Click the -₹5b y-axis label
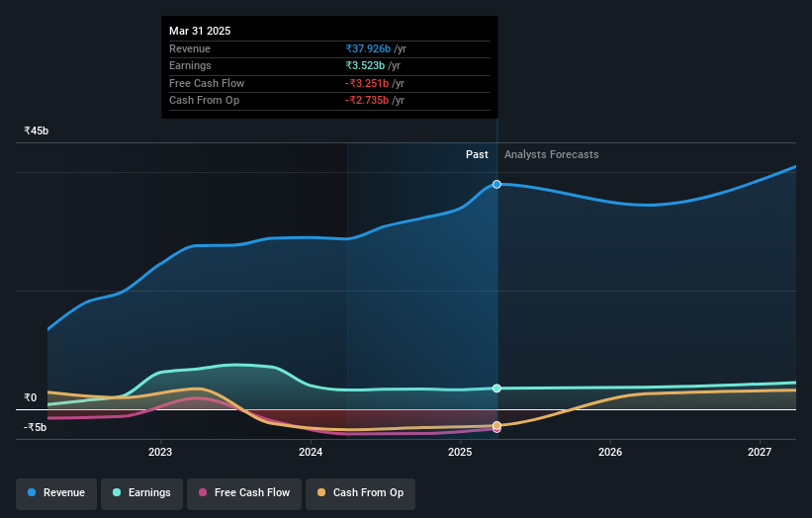Viewport: 812px width, 518px height. pyautogui.click(x=36, y=427)
